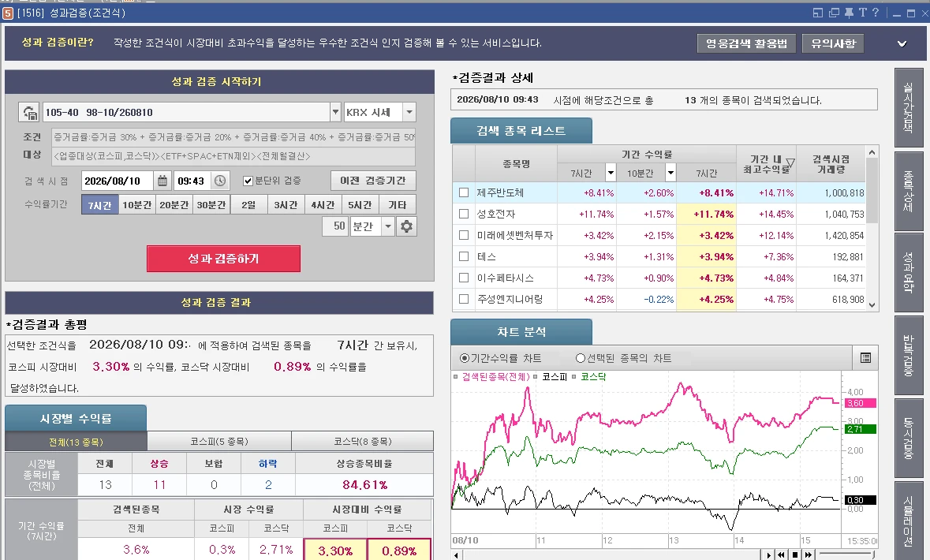Check the 성호전자 row checkbox
The width and height of the screenshot is (930, 560).
tap(464, 215)
